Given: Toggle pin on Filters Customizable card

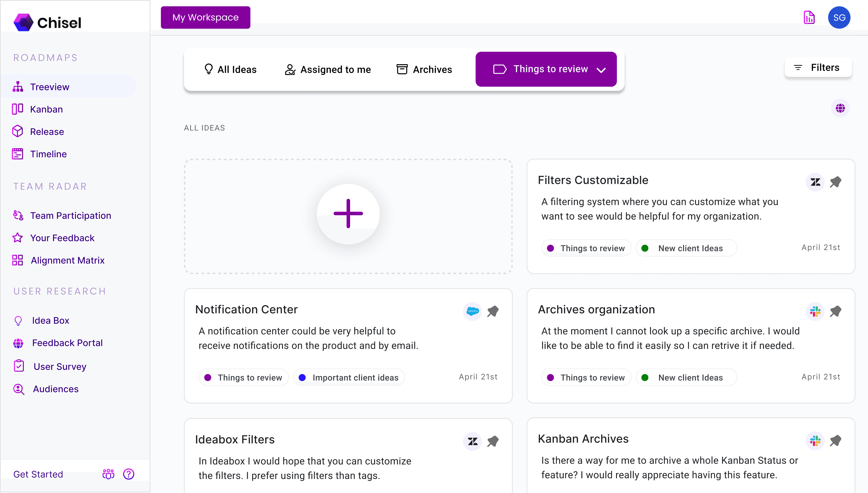Looking at the screenshot, I should pos(836,182).
